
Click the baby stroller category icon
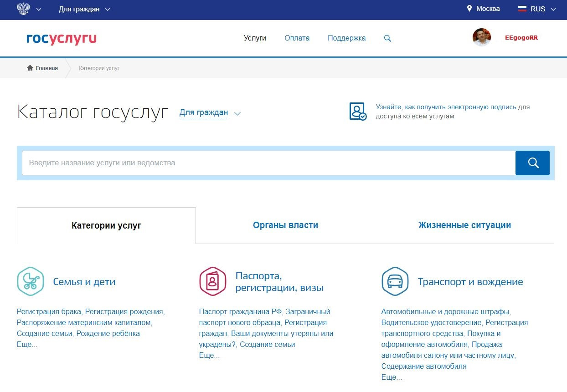coord(31,281)
